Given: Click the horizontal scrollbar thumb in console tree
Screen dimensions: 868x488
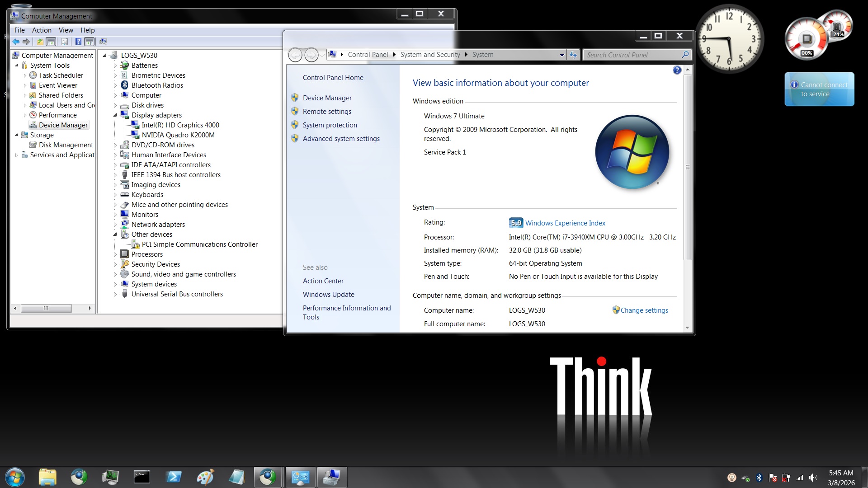Looking at the screenshot, I should (x=46, y=308).
